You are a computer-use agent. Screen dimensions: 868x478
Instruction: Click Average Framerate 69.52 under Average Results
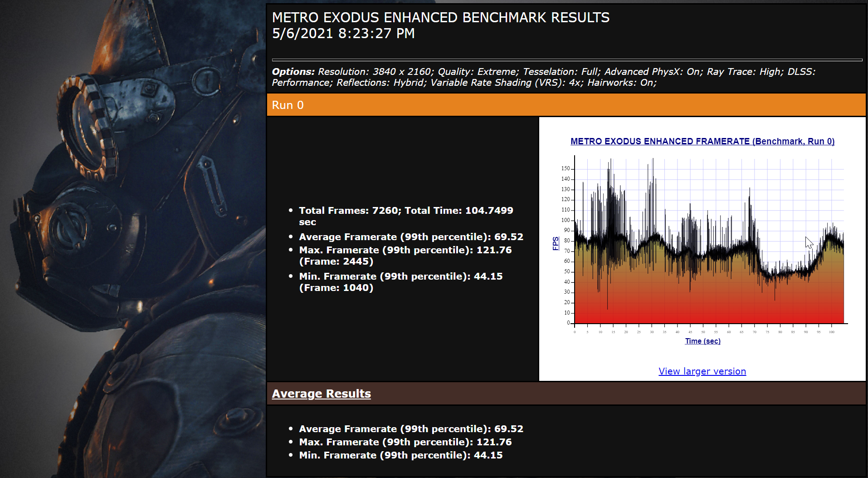[x=411, y=429]
